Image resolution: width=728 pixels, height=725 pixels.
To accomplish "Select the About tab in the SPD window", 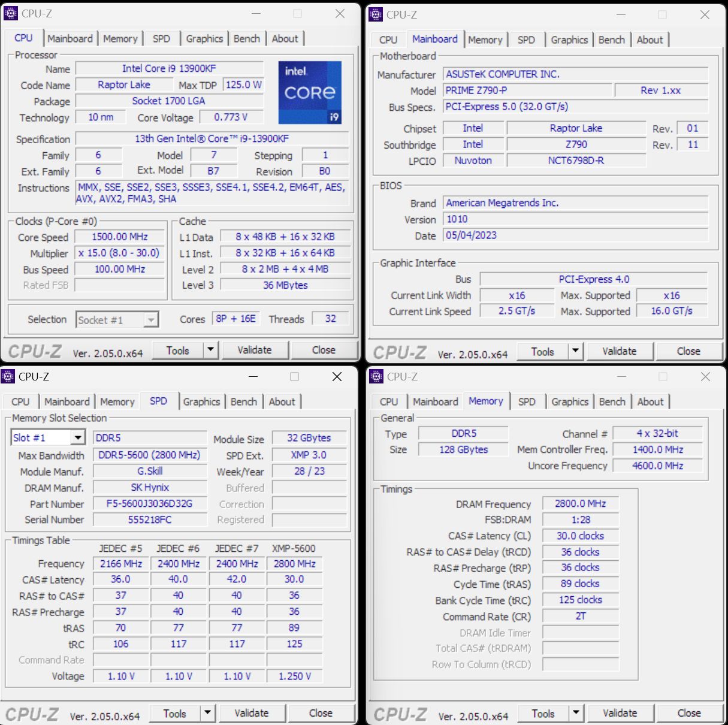I will click(x=282, y=401).
